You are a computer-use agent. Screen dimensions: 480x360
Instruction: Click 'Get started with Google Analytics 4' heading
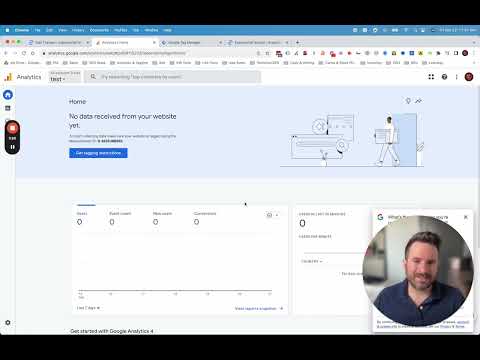[112, 331]
